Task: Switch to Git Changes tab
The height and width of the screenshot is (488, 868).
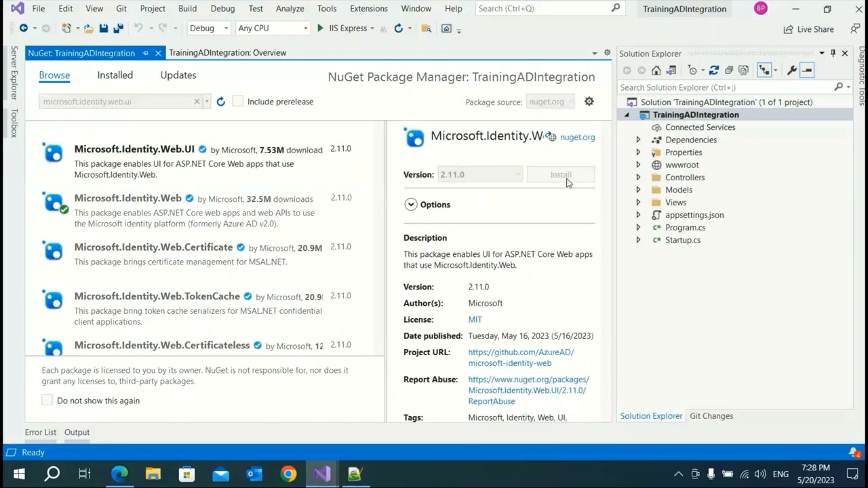Action: [x=711, y=416]
